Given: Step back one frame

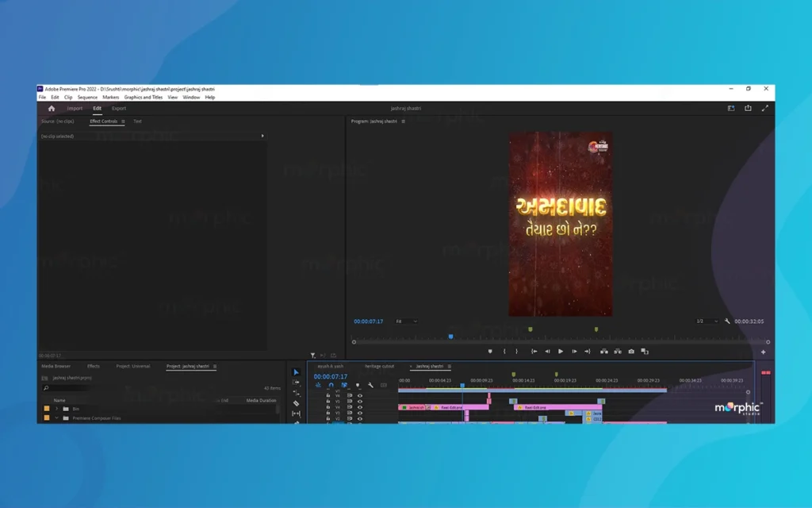Looking at the screenshot, I should point(547,352).
